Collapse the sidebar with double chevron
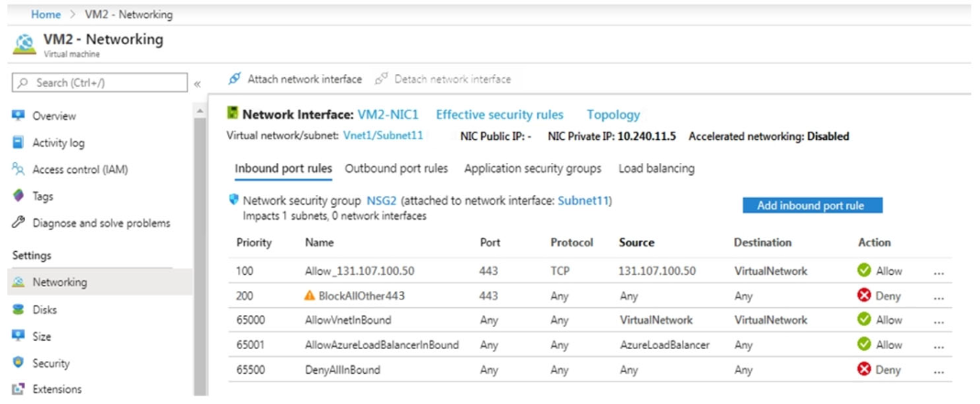This screenshot has width=980, height=404. point(197,83)
